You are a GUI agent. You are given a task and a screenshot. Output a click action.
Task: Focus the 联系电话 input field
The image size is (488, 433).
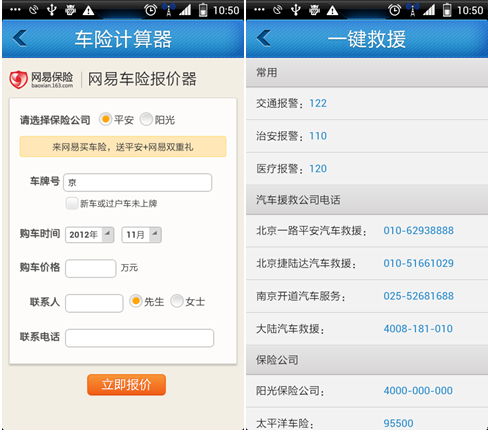[139, 338]
